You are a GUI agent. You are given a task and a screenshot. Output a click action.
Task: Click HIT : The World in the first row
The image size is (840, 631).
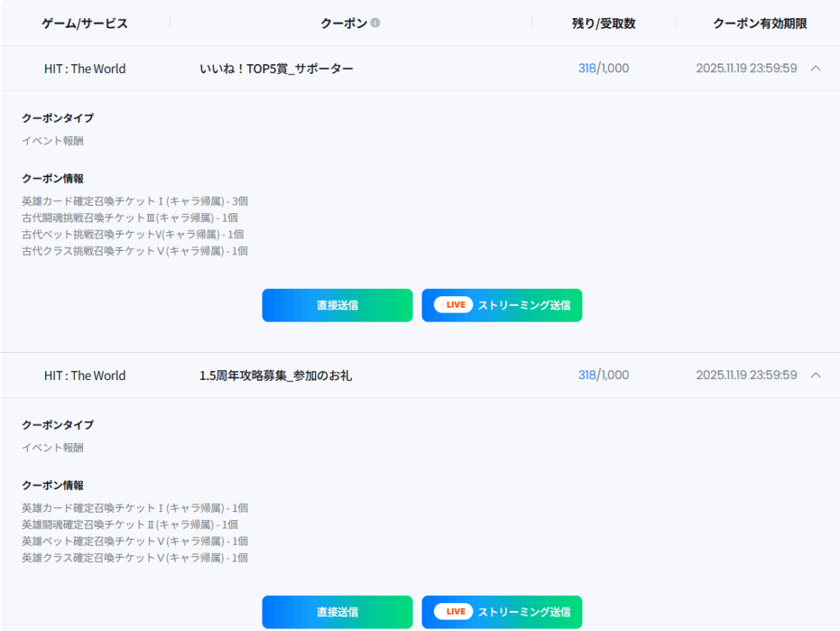pyautogui.click(x=84, y=69)
